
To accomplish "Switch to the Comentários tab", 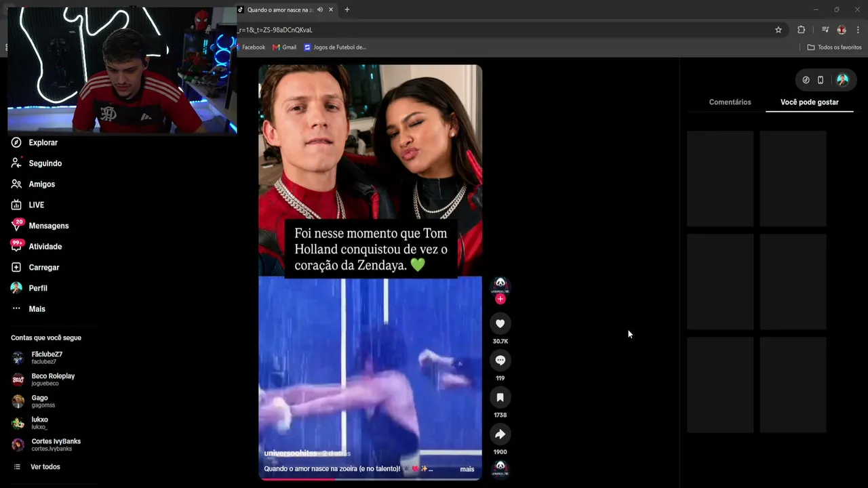I will pos(730,102).
